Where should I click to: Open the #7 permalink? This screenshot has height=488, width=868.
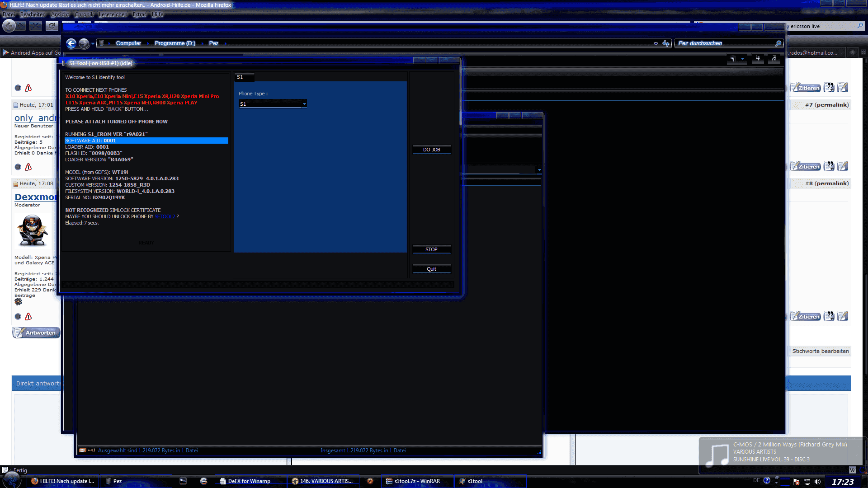tap(827, 105)
